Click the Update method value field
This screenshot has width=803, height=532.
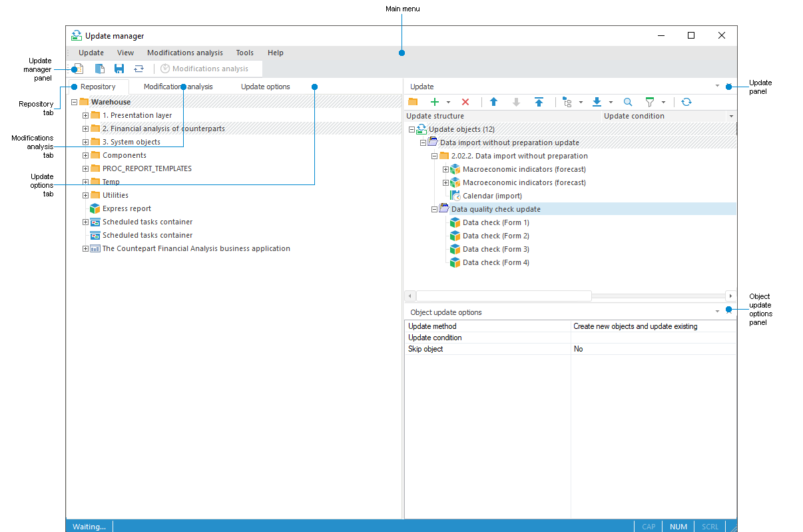tap(653, 326)
